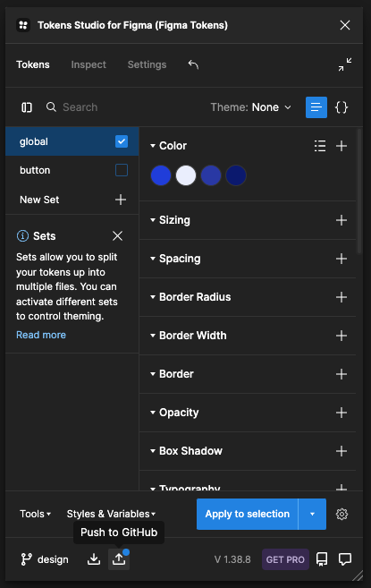Add a new Spacing token
Image resolution: width=371 pixels, height=588 pixels.
point(341,259)
